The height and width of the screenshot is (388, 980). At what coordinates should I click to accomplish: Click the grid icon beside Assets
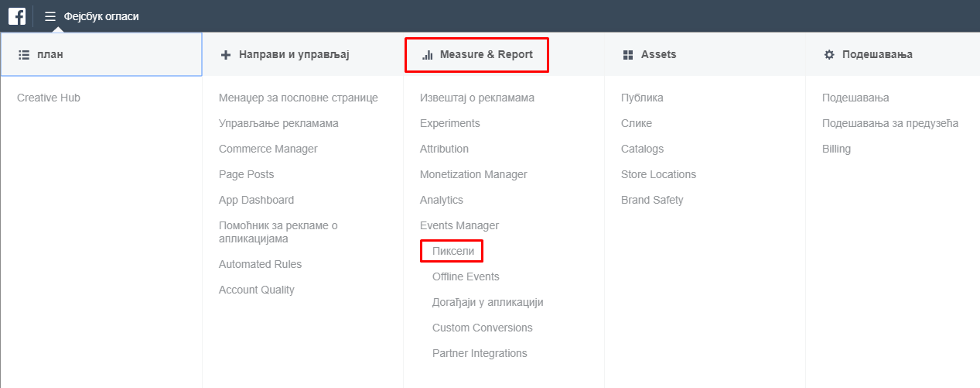pyautogui.click(x=628, y=55)
